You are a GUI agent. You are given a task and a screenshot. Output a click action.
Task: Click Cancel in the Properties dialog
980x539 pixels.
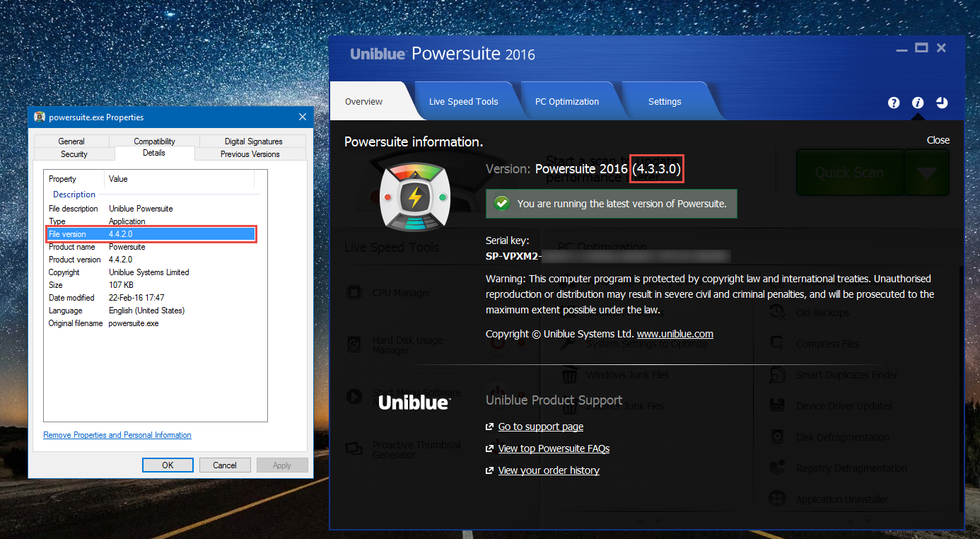click(225, 465)
